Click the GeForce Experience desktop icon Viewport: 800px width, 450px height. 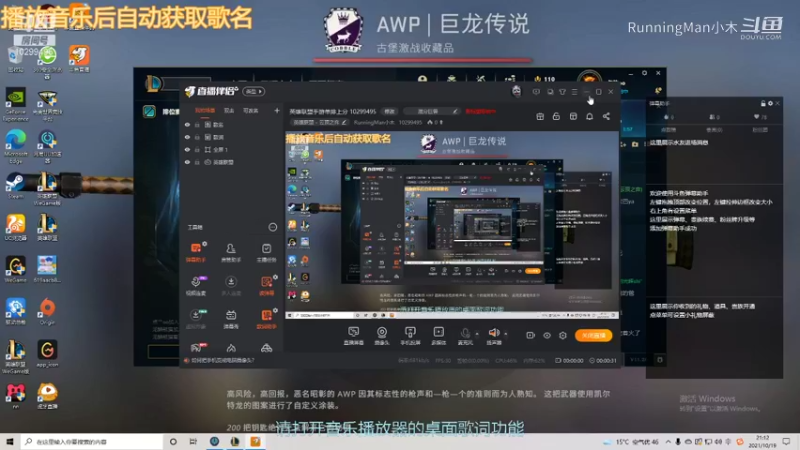pyautogui.click(x=15, y=105)
